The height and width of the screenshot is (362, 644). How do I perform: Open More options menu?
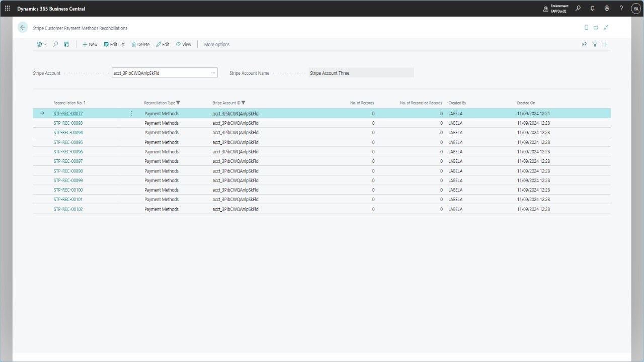217,44
